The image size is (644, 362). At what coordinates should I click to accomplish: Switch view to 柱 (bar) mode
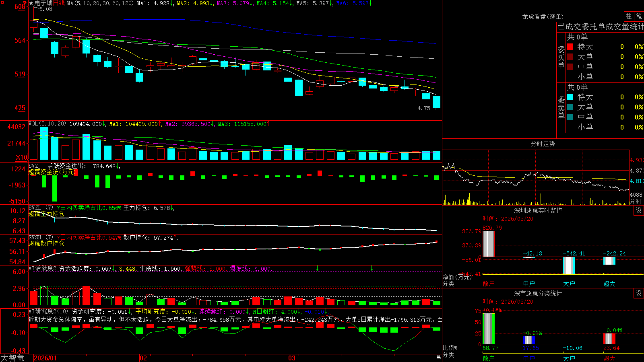[x=629, y=16]
